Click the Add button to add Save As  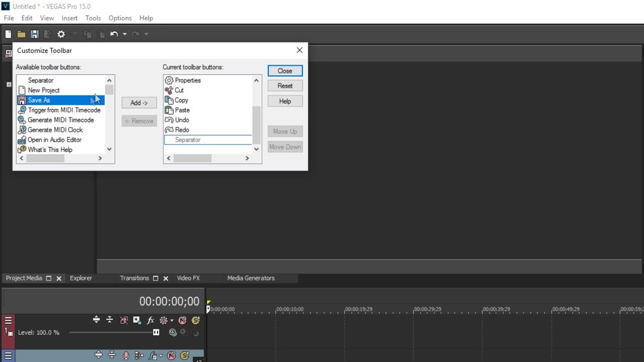point(139,103)
